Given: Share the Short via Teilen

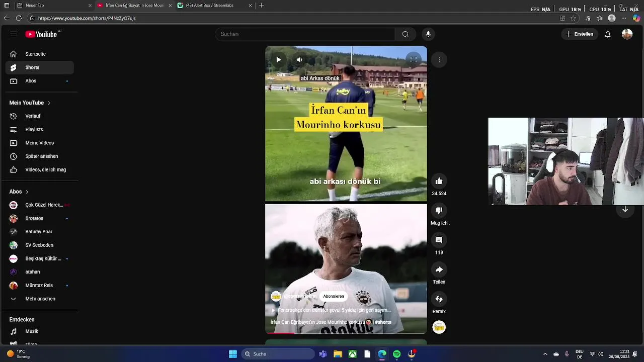Looking at the screenshot, I should coord(439,269).
